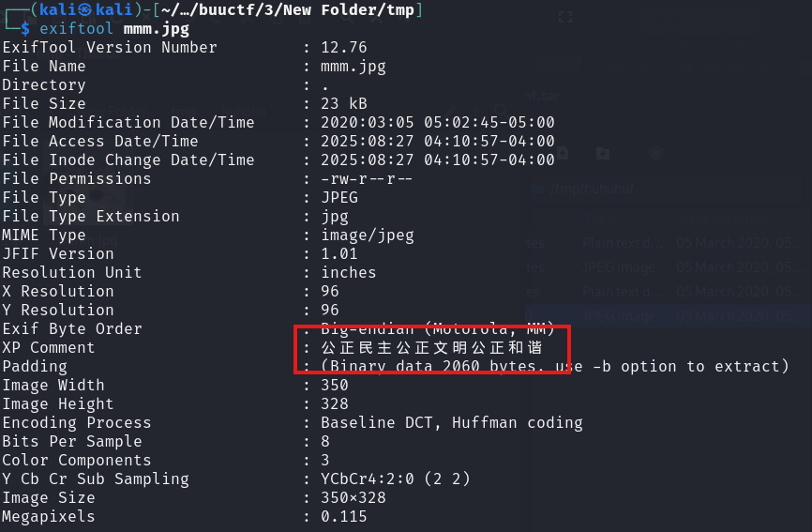Click the MIME Type image/jpeg value
The width and height of the screenshot is (812, 532).
pos(368,236)
